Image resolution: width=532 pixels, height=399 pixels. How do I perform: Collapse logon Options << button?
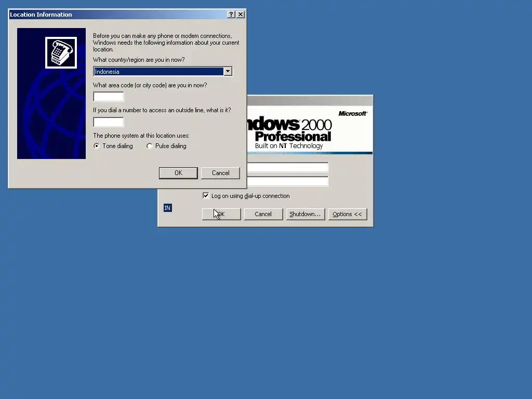tap(348, 214)
